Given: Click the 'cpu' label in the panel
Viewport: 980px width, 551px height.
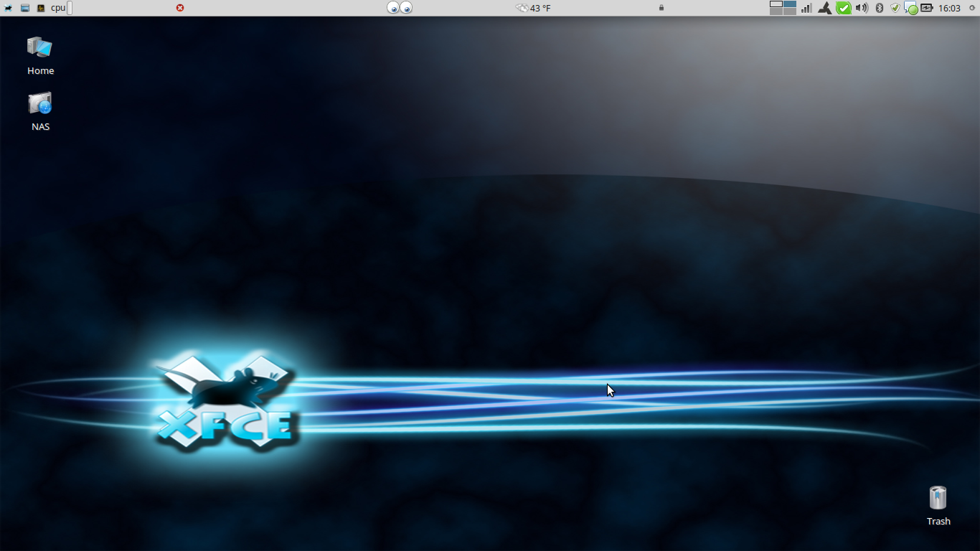Looking at the screenshot, I should [x=58, y=8].
